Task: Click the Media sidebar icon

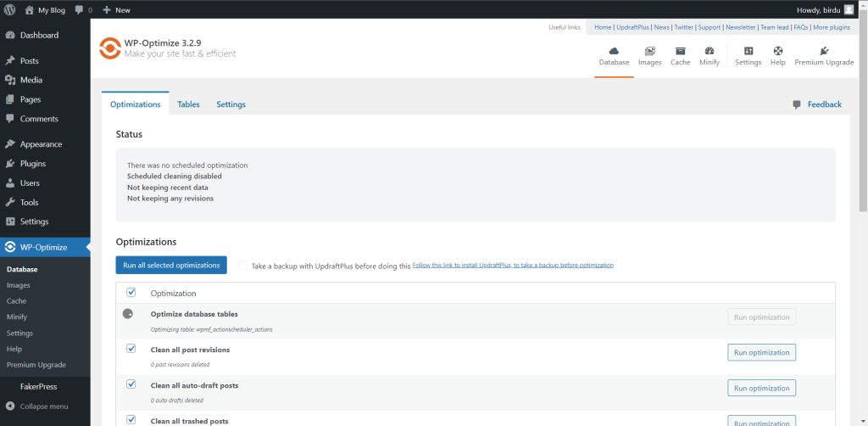Action: 10,81
